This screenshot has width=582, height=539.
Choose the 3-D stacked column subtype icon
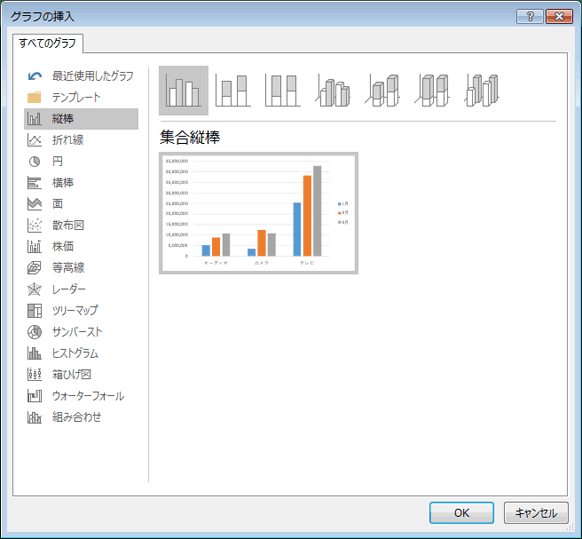click(x=382, y=91)
